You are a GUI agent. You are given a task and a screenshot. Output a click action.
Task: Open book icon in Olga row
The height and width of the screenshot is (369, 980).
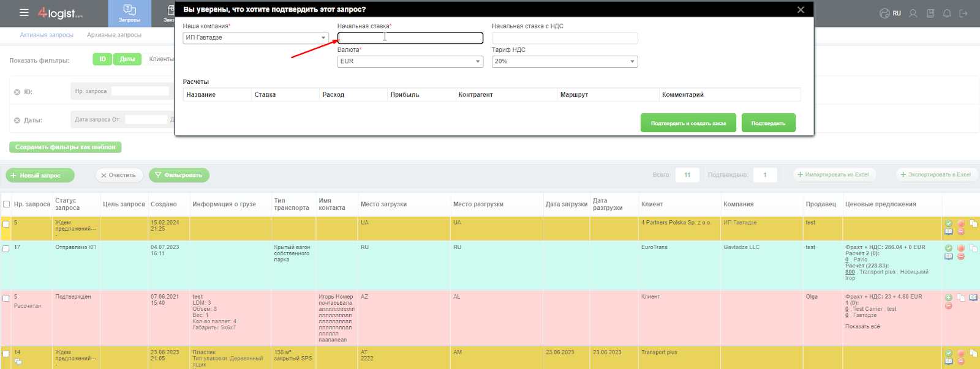point(973,297)
